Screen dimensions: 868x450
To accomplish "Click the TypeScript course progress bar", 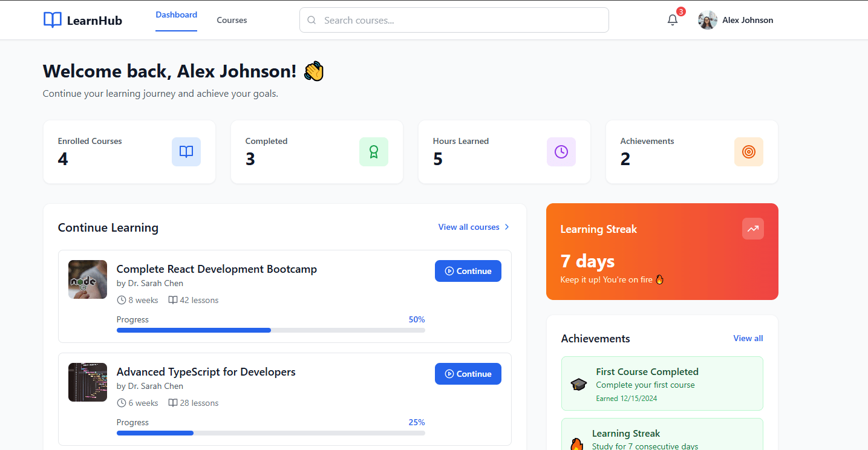I will tap(270, 432).
